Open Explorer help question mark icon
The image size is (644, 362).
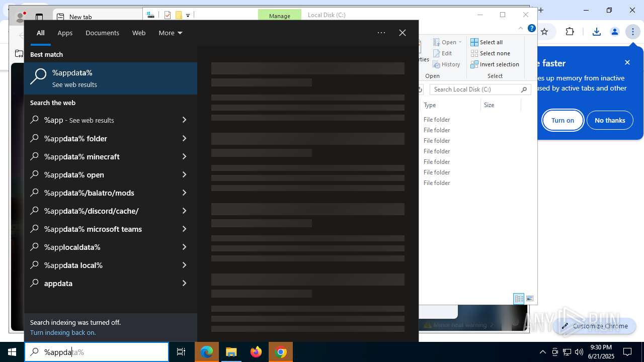point(531,28)
